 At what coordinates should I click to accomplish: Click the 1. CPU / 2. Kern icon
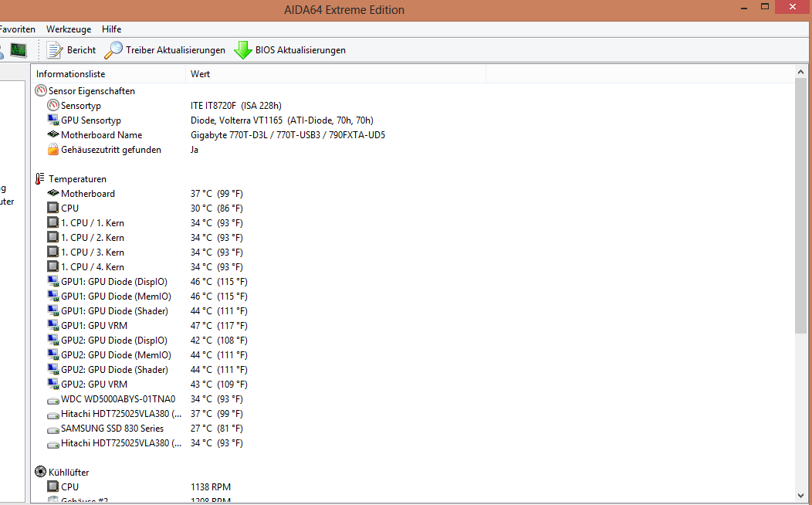click(52, 237)
